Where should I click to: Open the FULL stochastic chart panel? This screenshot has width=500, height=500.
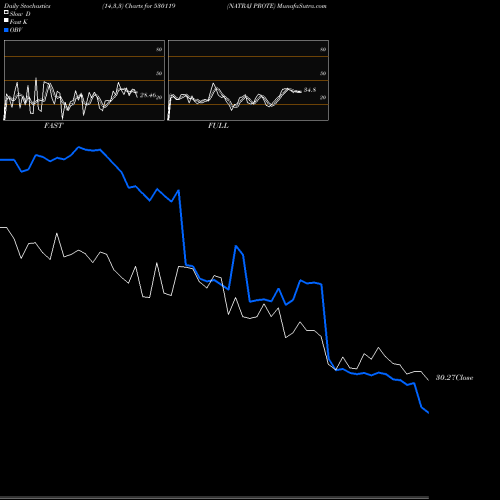coord(248,80)
